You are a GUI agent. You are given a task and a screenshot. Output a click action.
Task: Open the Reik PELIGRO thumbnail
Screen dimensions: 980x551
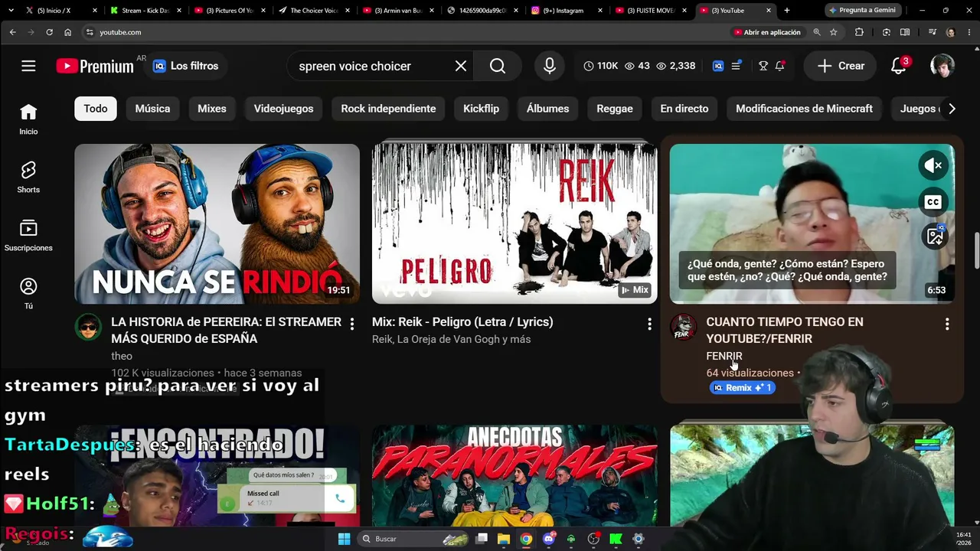coord(514,223)
